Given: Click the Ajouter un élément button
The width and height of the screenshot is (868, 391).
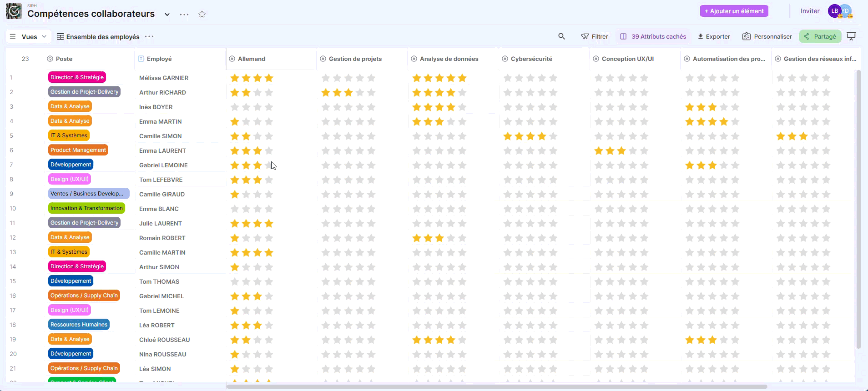Looking at the screenshot, I should click(734, 11).
